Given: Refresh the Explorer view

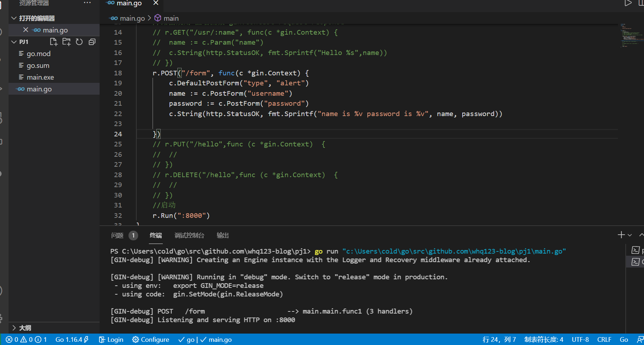Looking at the screenshot, I should (79, 41).
